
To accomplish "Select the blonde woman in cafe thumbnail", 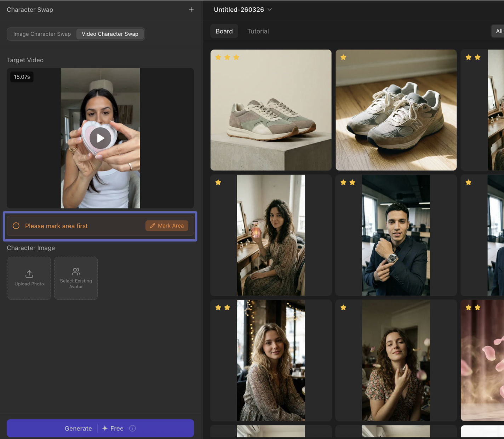I will 271,360.
